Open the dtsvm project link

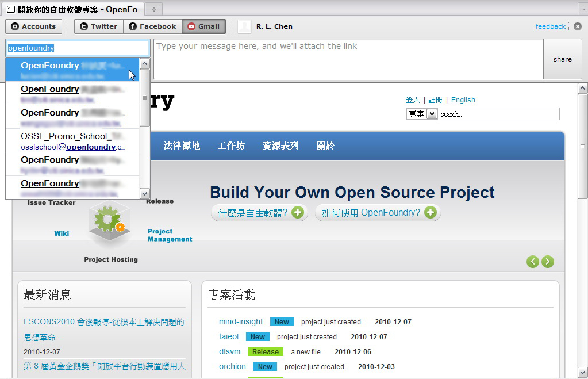click(x=229, y=351)
